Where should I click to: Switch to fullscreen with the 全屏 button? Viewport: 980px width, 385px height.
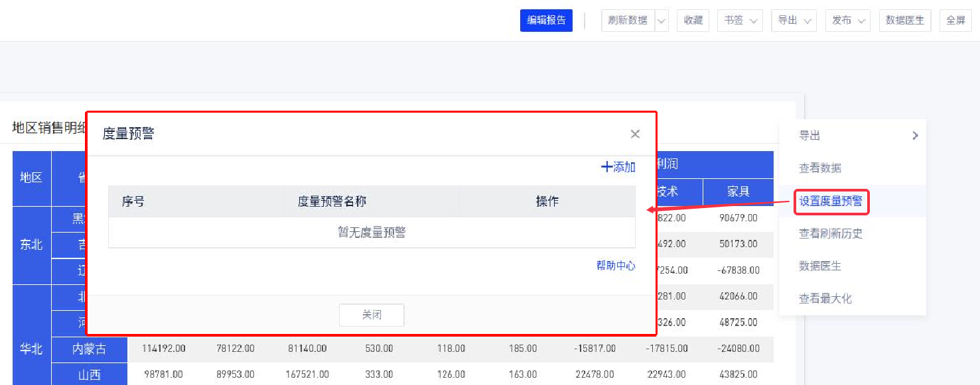click(955, 21)
